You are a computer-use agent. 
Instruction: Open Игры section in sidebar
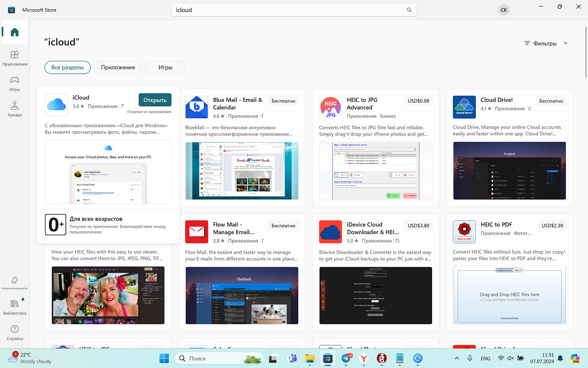click(15, 83)
